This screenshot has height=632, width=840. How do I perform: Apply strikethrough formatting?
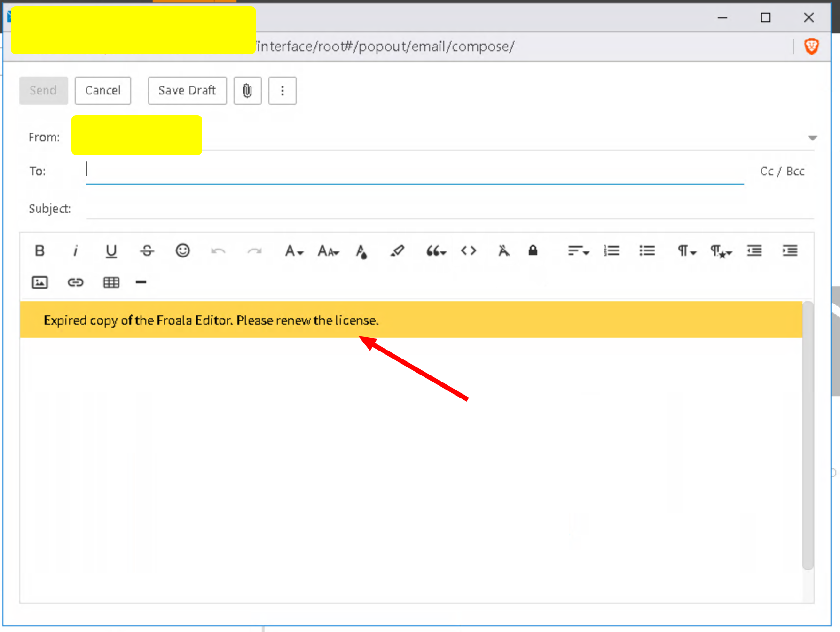147,251
